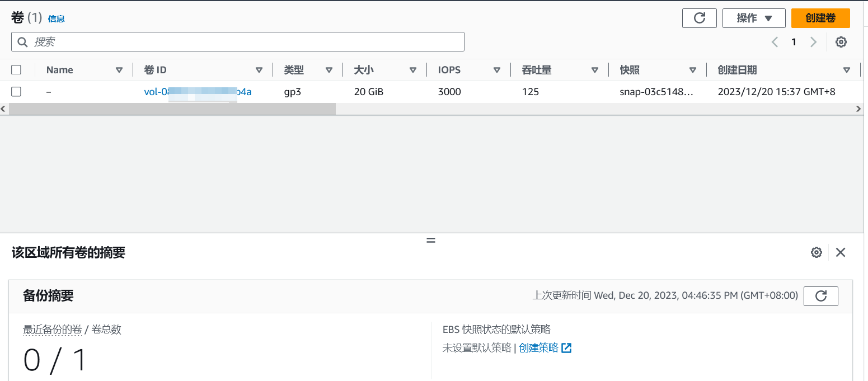Image resolution: width=868 pixels, height=381 pixels.
Task: Click the horizontal scrollbar thumb
Action: (172, 109)
